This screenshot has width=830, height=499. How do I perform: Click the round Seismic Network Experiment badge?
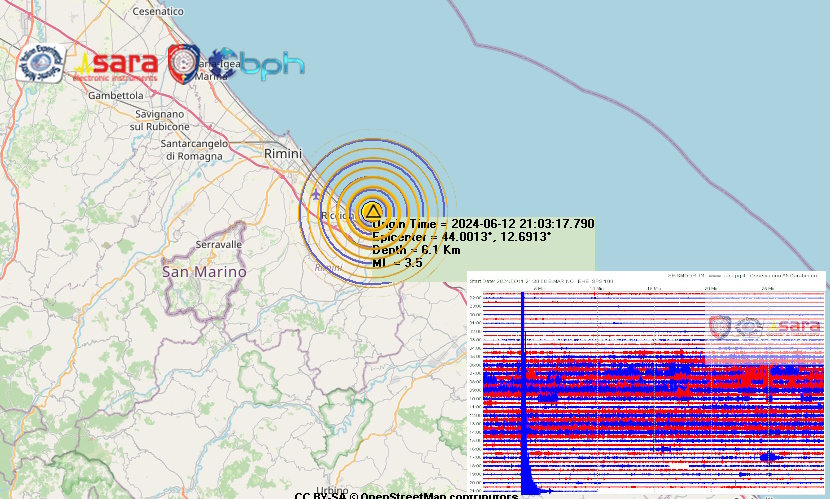tap(41, 63)
